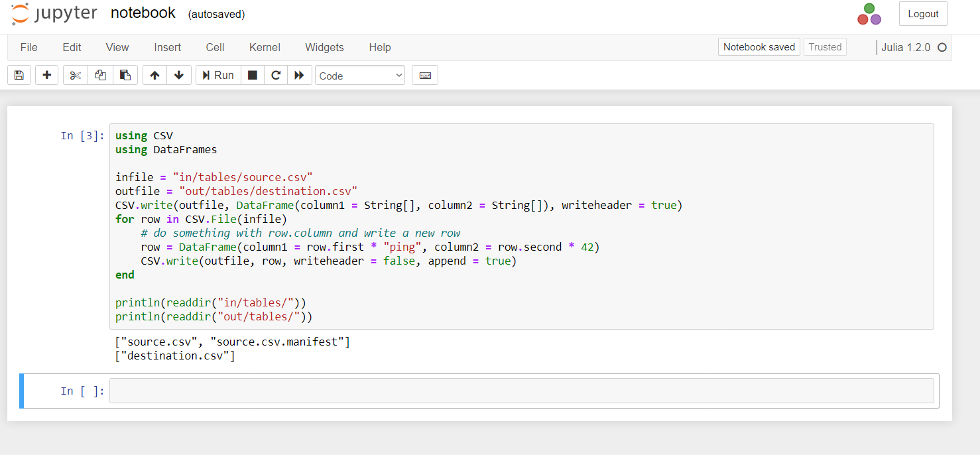Copy selected cells
980x455 pixels.
pyautogui.click(x=100, y=75)
